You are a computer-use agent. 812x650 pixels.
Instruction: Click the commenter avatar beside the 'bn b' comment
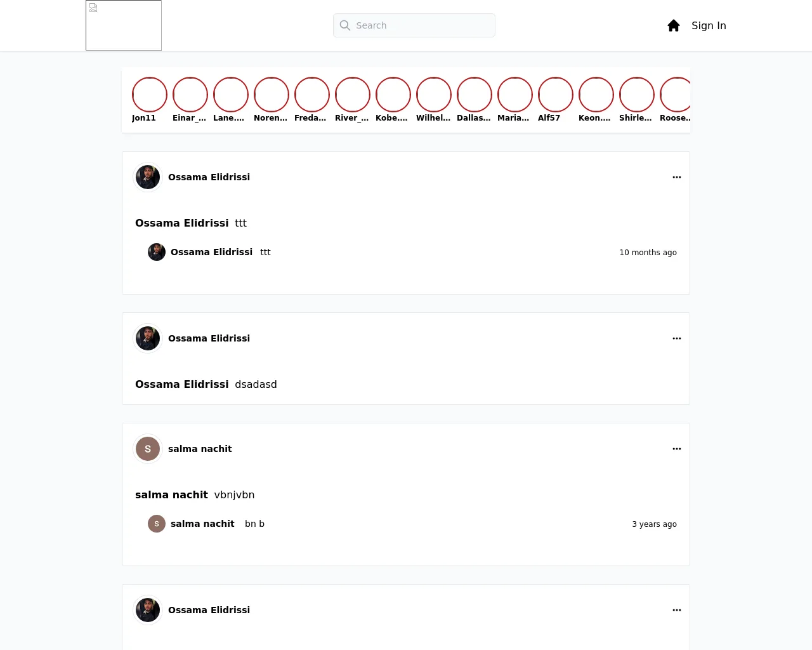157,524
